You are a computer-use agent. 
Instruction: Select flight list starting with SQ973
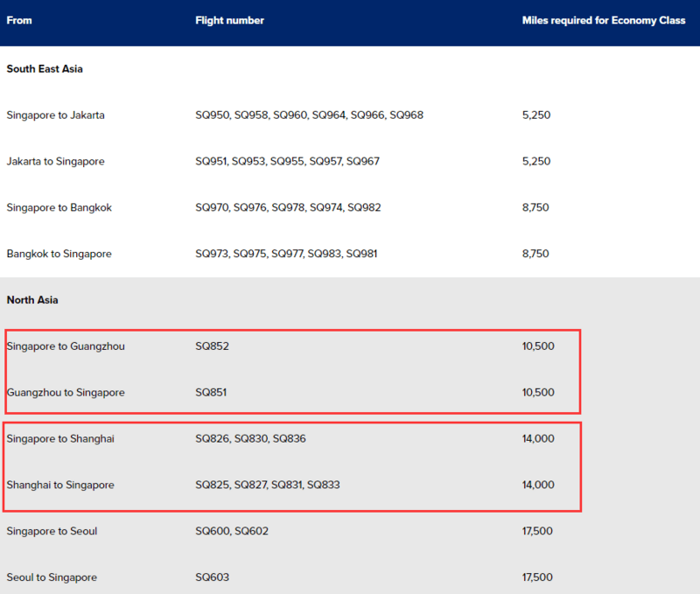pyautogui.click(x=286, y=254)
